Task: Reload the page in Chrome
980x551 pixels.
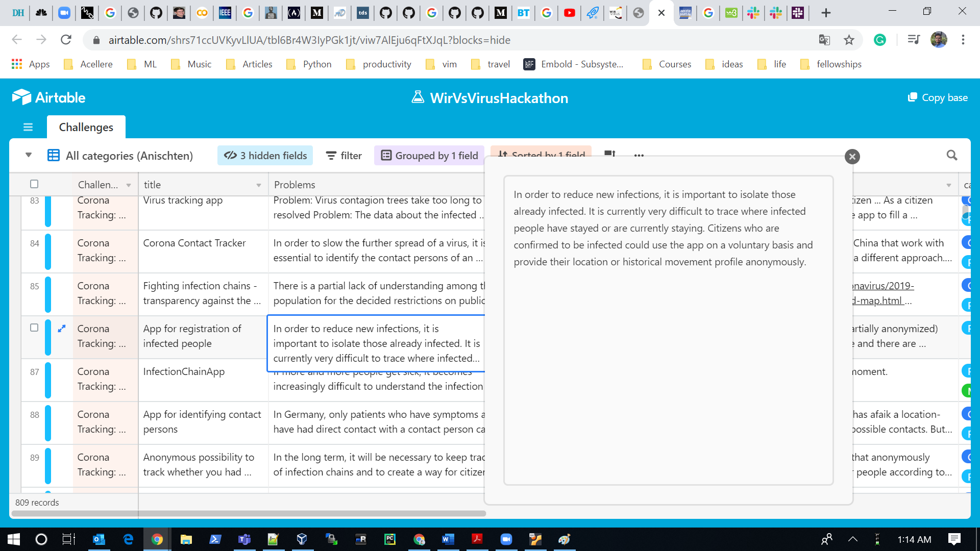Action: 66,40
